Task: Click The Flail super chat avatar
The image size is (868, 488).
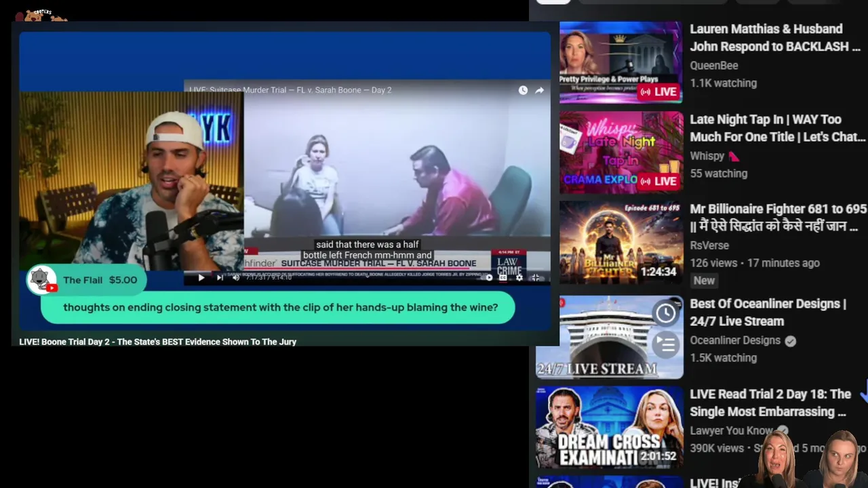Action: click(41, 280)
